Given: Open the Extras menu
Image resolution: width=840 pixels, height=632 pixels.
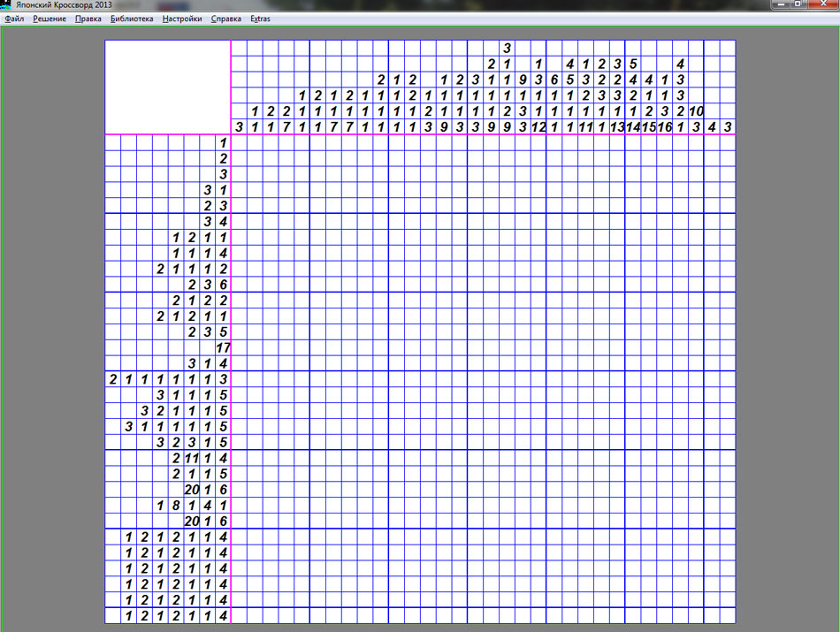Looking at the screenshot, I should click(260, 19).
